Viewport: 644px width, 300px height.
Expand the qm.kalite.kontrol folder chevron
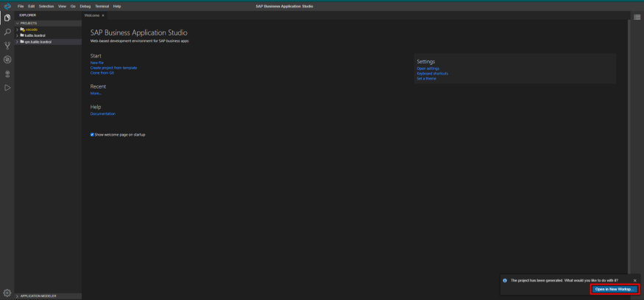tap(17, 42)
